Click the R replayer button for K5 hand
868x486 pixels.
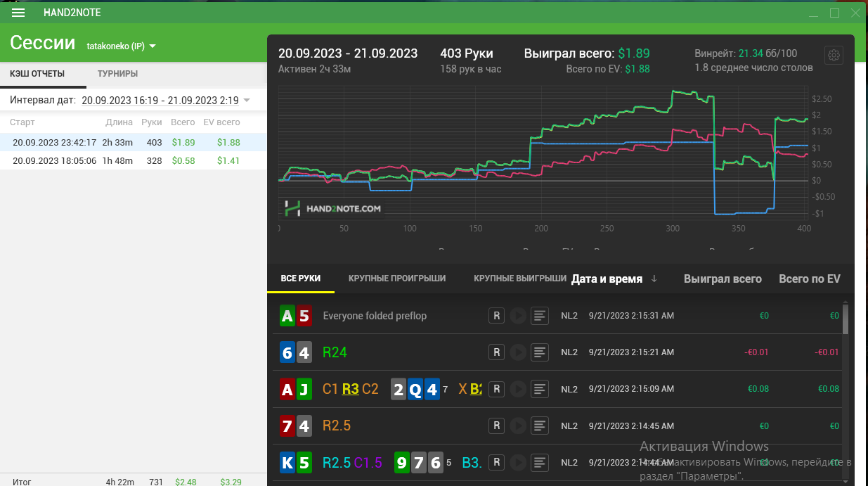click(x=496, y=462)
